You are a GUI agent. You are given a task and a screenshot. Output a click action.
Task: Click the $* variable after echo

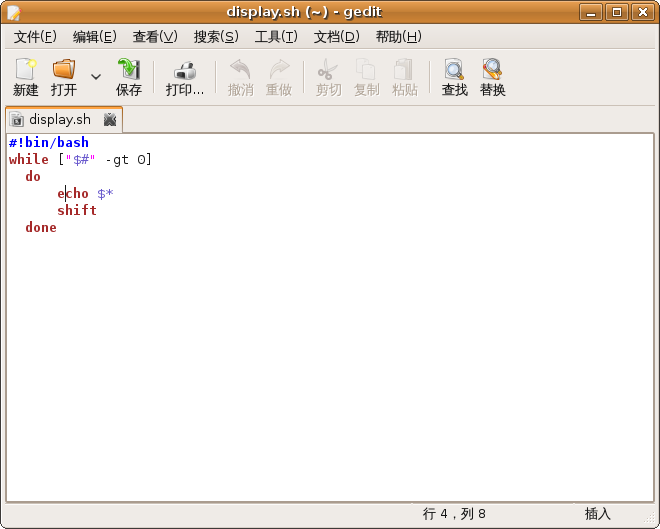[x=105, y=193]
